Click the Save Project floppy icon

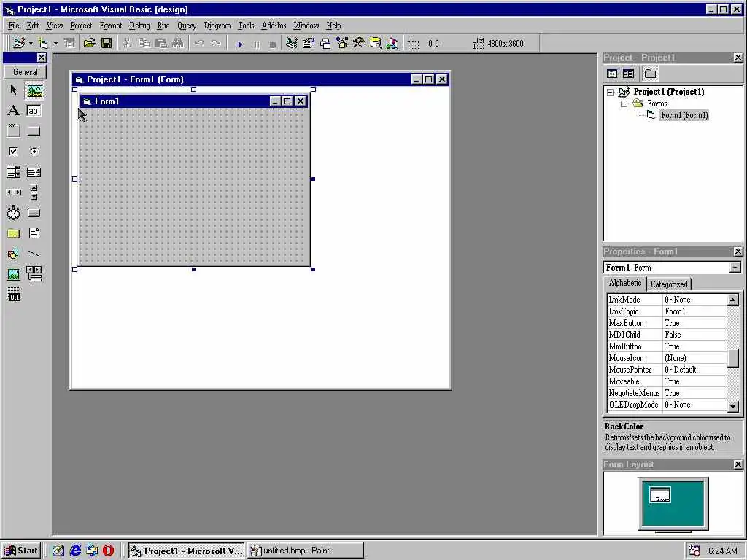(107, 43)
